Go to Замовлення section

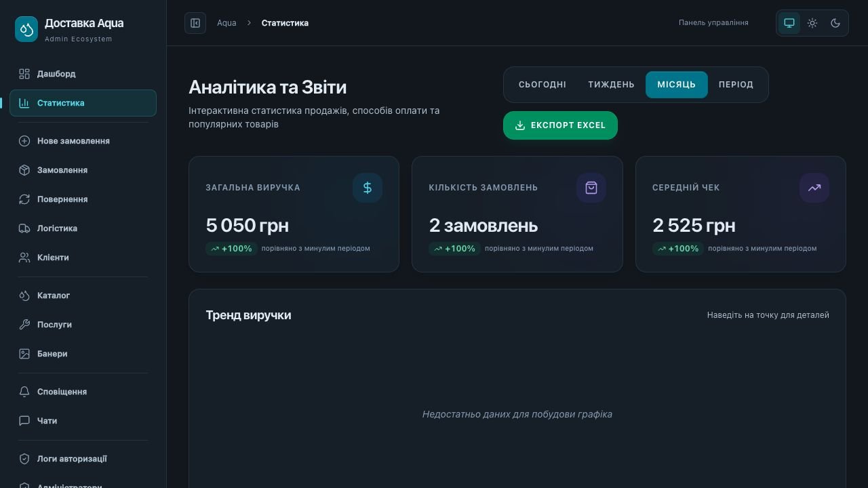[83, 170]
